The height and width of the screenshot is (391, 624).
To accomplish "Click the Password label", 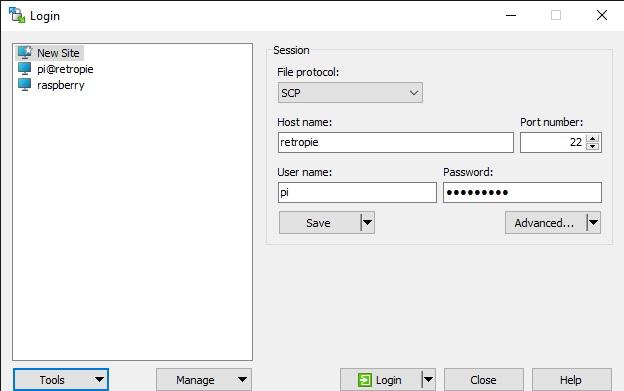I will click(x=468, y=172).
